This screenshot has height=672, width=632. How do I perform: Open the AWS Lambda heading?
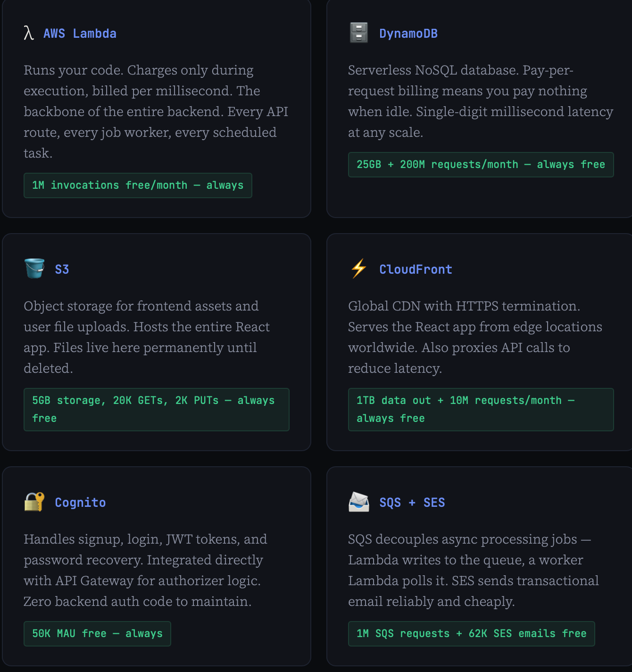point(80,34)
